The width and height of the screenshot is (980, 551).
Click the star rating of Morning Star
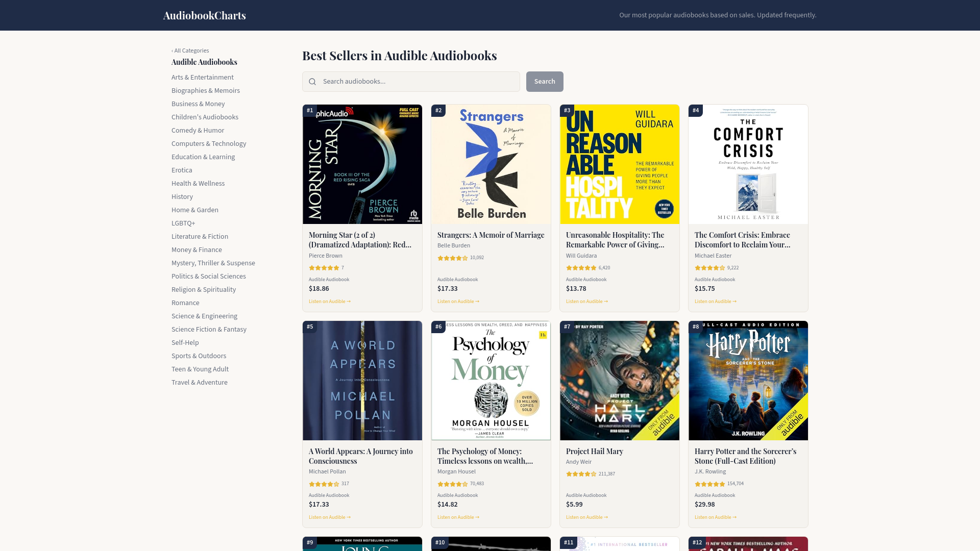tap(324, 268)
